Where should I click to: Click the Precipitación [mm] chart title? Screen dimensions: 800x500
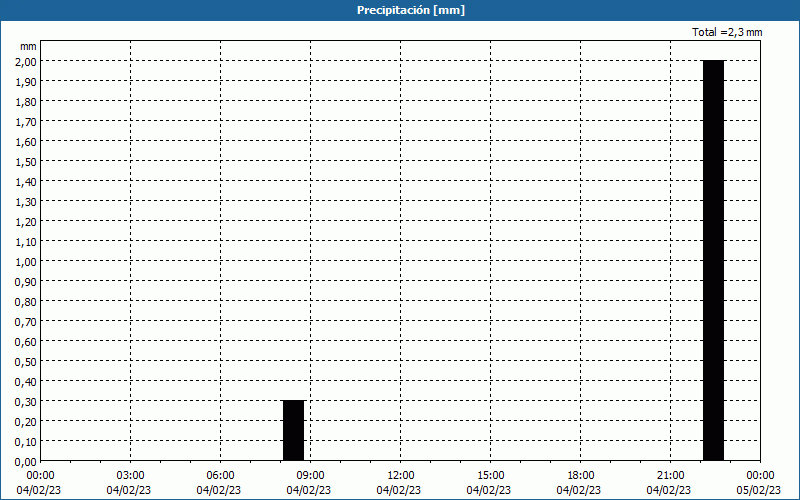(411, 10)
